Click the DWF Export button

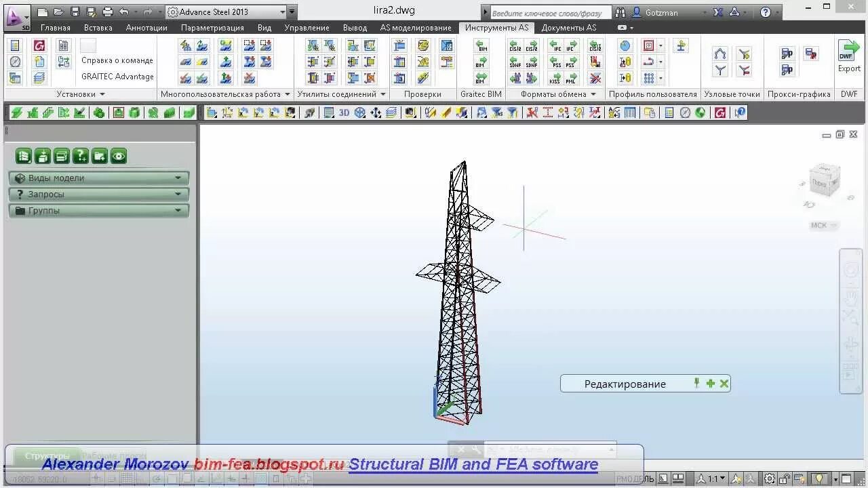coord(849,56)
